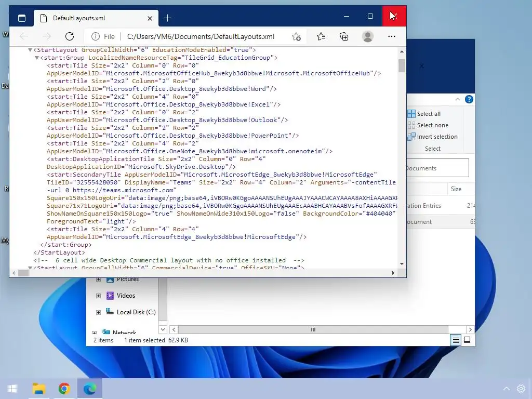Select the DefaultLayouts.xml tab
Image resolution: width=532 pixels, height=399 pixels.
pyautogui.click(x=96, y=18)
